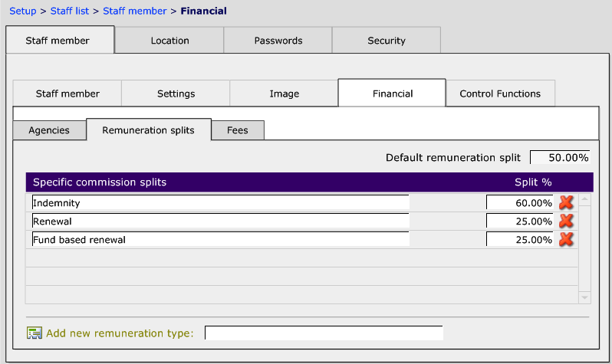Navigate to Setup in the breadcrumb
This screenshot has width=612, height=364.
click(22, 11)
